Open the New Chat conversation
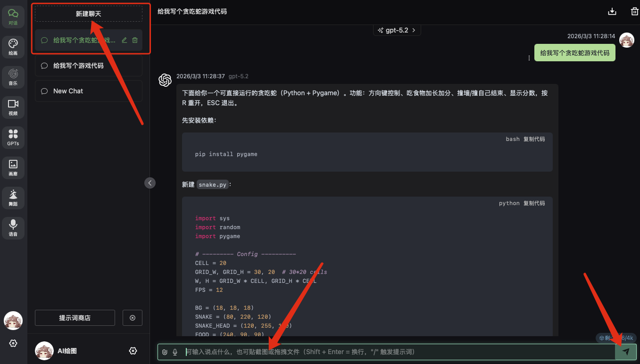 click(x=89, y=91)
